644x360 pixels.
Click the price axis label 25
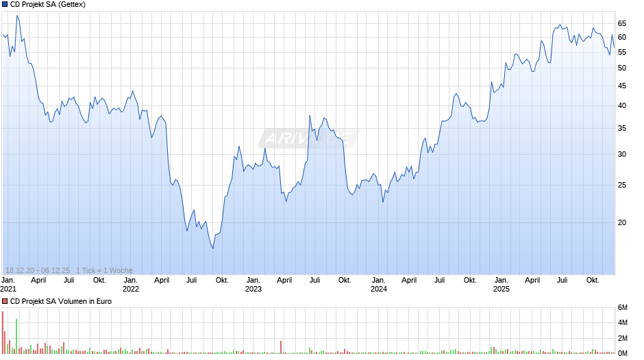click(622, 185)
